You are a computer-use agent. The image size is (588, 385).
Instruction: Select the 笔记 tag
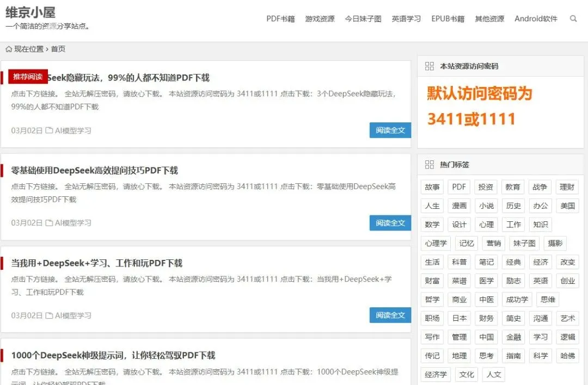[x=486, y=262]
